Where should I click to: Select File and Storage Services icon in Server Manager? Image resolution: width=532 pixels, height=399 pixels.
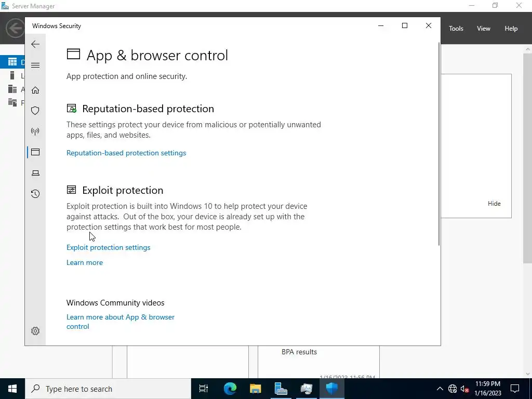(x=12, y=102)
